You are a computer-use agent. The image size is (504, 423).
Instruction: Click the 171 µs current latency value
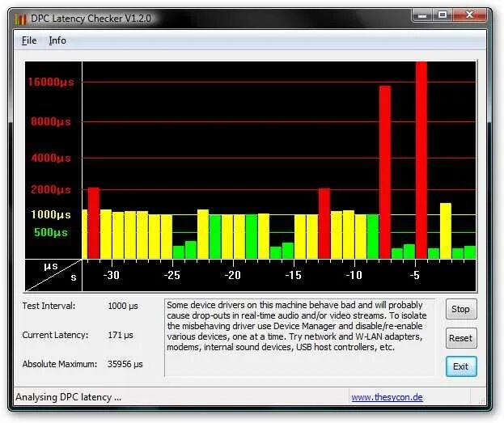coord(121,335)
